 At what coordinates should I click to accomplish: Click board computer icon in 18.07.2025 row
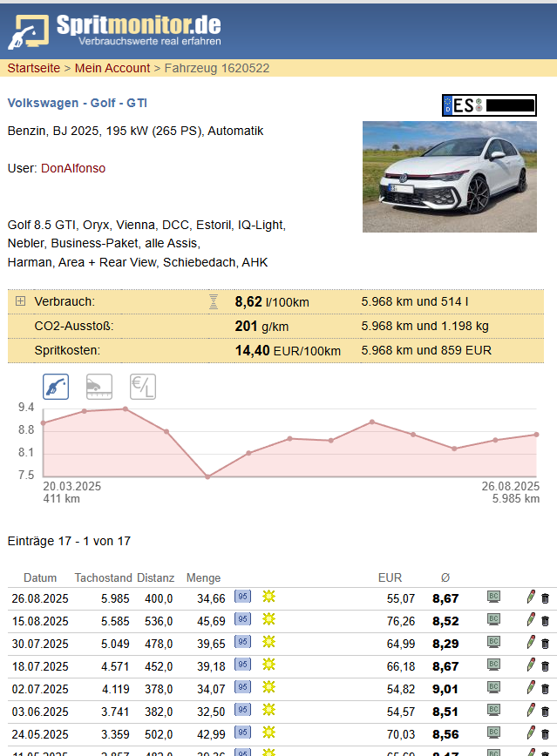click(493, 665)
